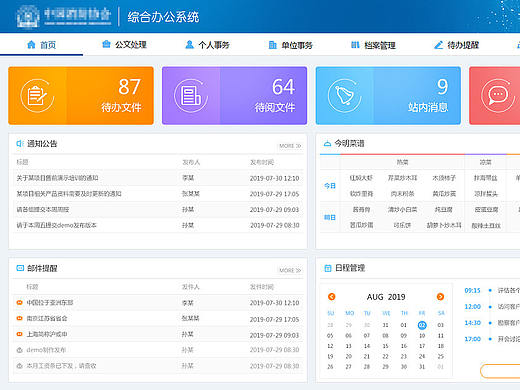Open the 首页 home tab
Viewport: 520px width, 390px height.
[x=41, y=45]
